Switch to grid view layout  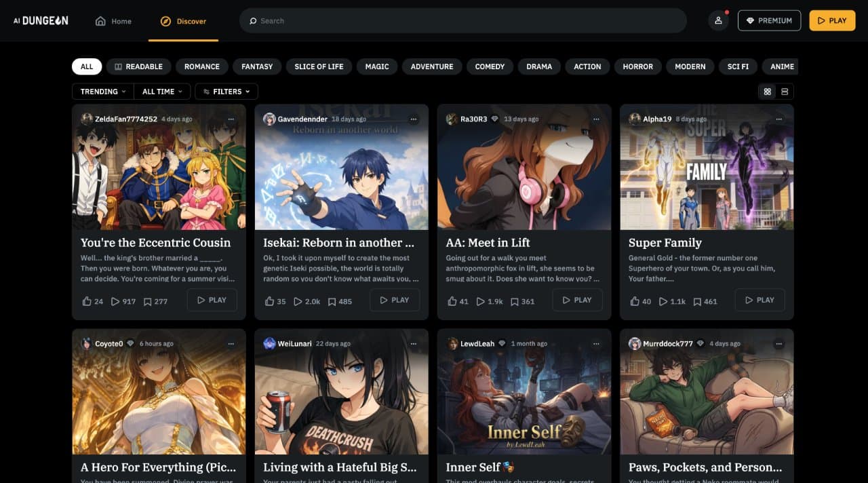tap(768, 92)
